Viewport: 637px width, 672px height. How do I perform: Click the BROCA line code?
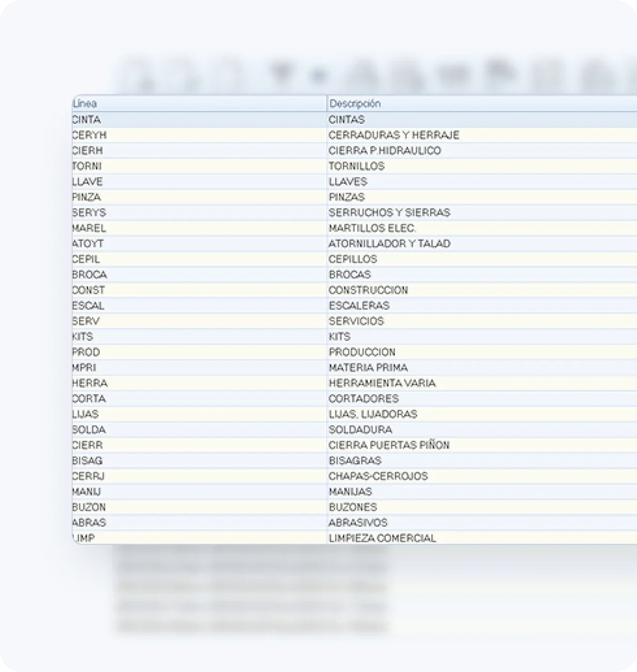coord(90,275)
